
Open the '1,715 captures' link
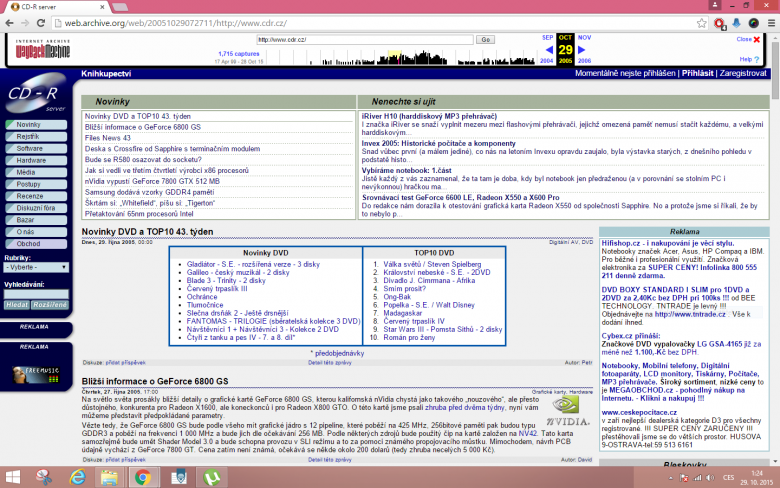[239, 54]
